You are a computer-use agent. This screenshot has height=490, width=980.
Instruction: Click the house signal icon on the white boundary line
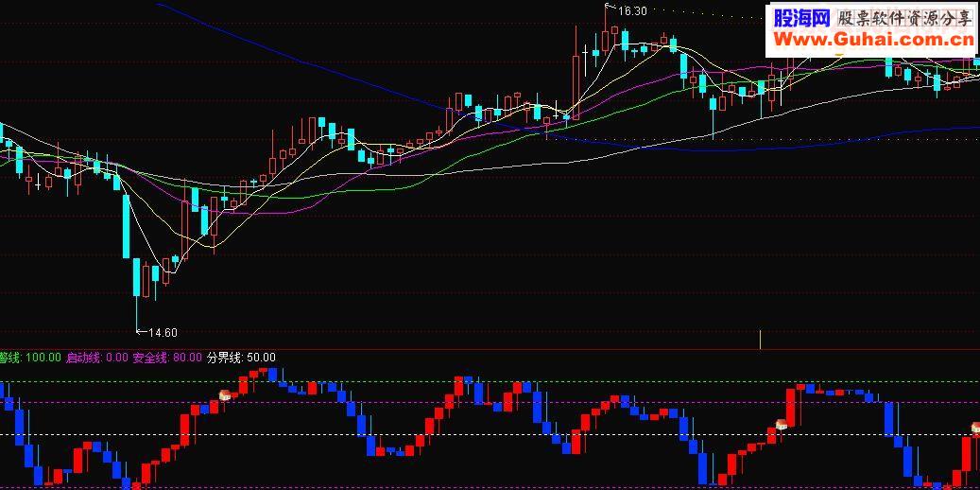click(782, 425)
